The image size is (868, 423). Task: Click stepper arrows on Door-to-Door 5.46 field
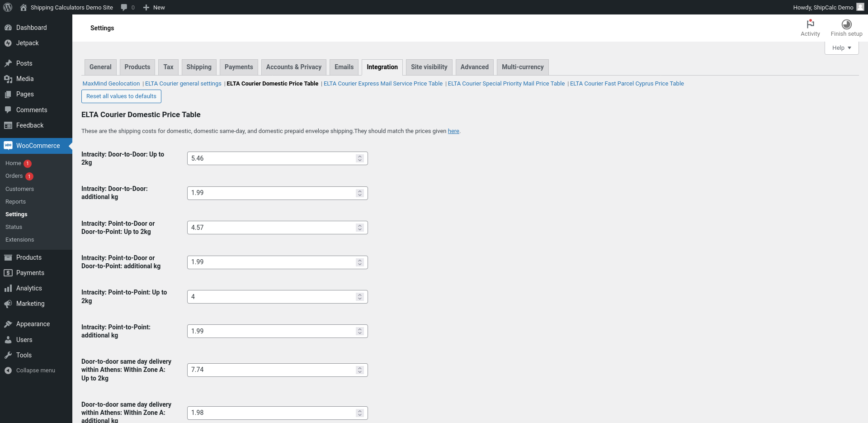(x=360, y=158)
